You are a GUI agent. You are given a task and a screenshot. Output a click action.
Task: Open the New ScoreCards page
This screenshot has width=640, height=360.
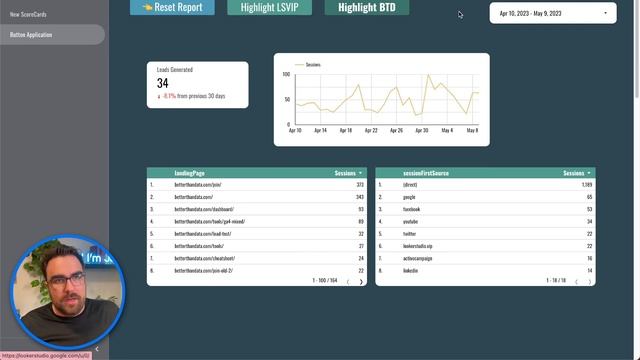click(x=28, y=14)
